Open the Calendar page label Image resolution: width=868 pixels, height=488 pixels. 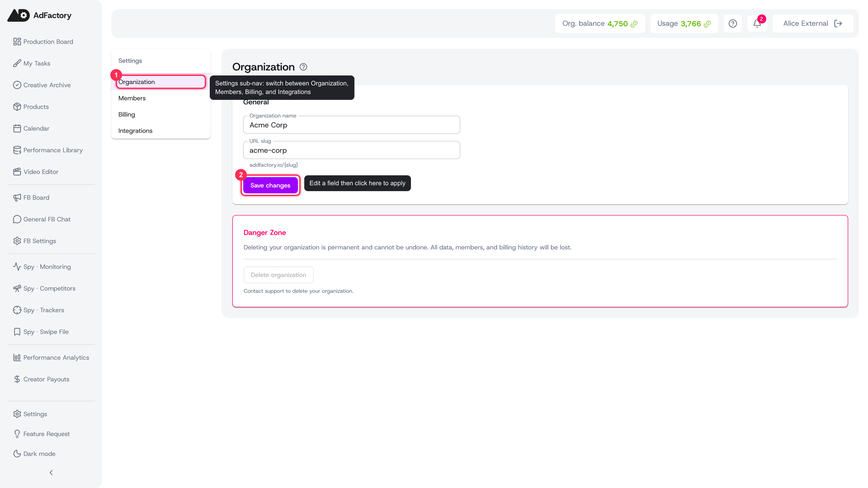[x=36, y=128]
